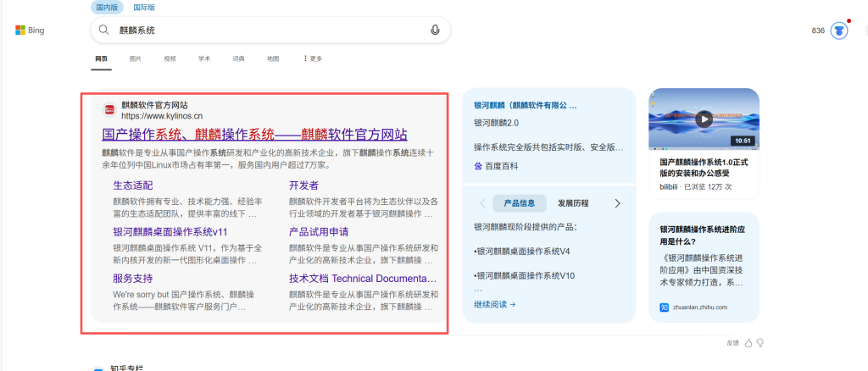Viewport: 868px width, 371px height.
Task: Click the Bing logo
Action: pos(30,30)
